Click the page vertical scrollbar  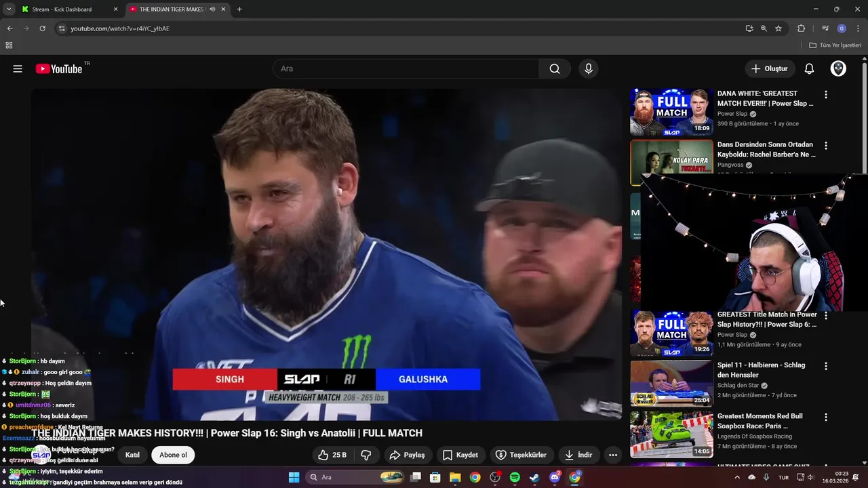(x=865, y=119)
